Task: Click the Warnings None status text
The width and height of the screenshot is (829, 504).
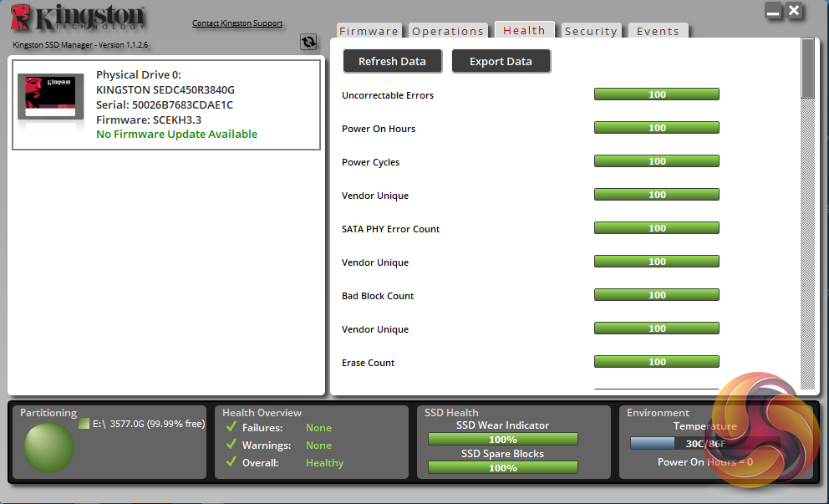Action: [x=318, y=445]
